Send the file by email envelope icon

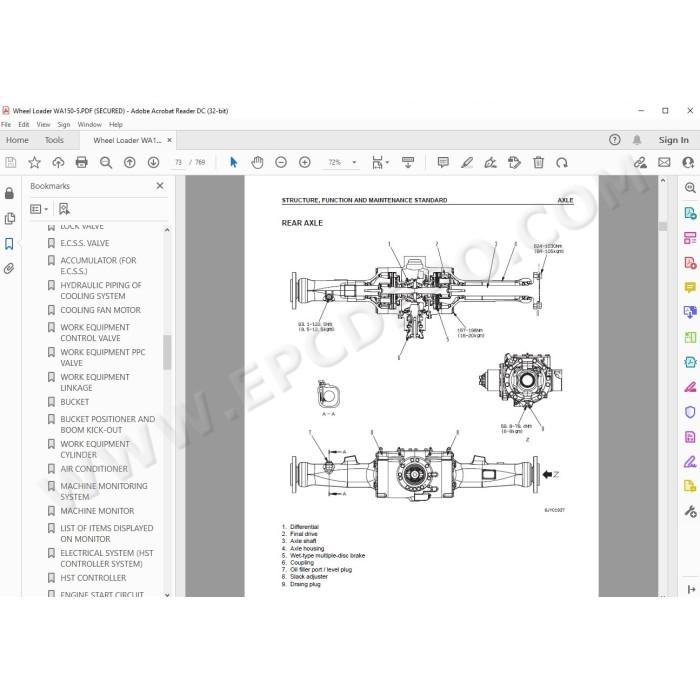(664, 162)
